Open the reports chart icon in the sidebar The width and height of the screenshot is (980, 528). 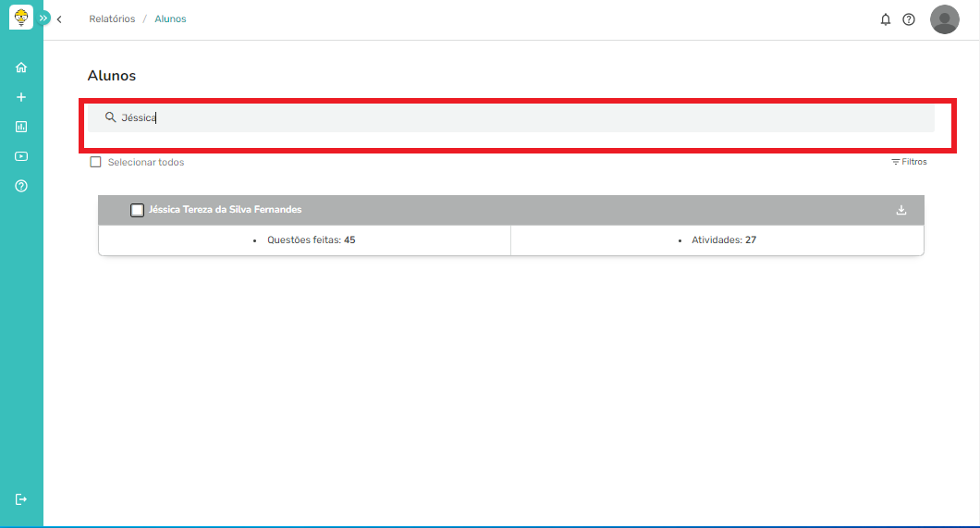click(x=21, y=127)
